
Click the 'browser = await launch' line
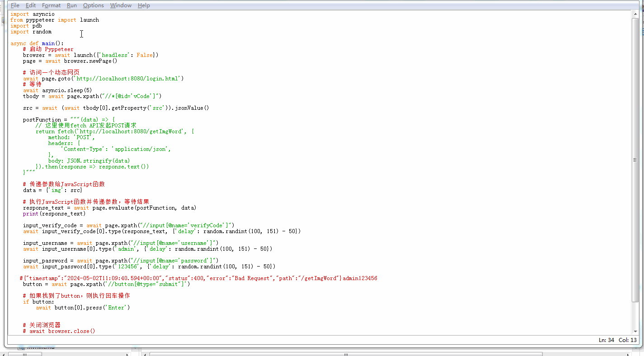tap(91, 55)
